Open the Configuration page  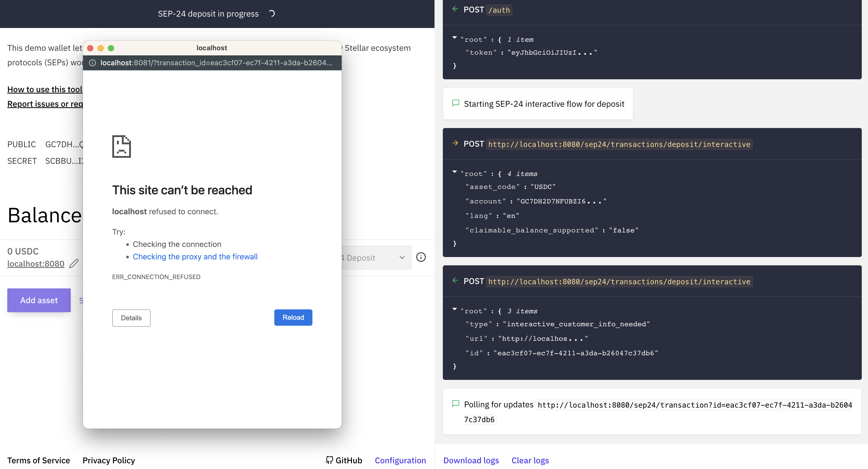400,460
